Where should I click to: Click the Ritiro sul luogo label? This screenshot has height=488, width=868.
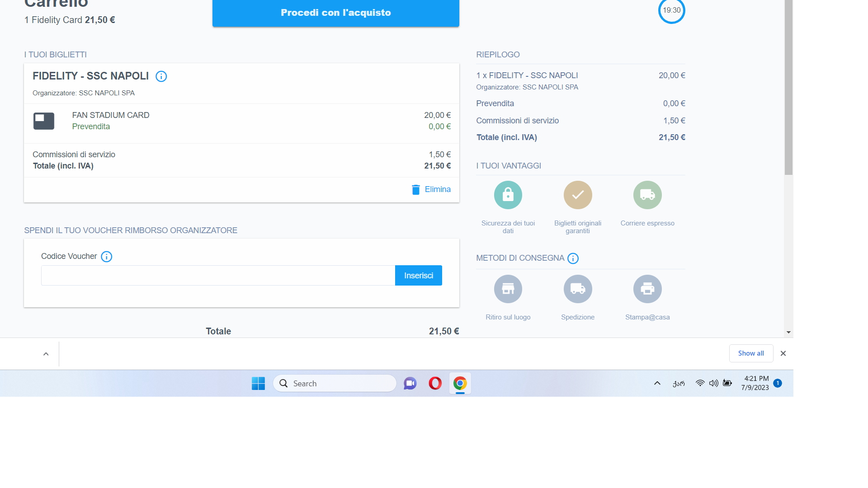(x=508, y=317)
